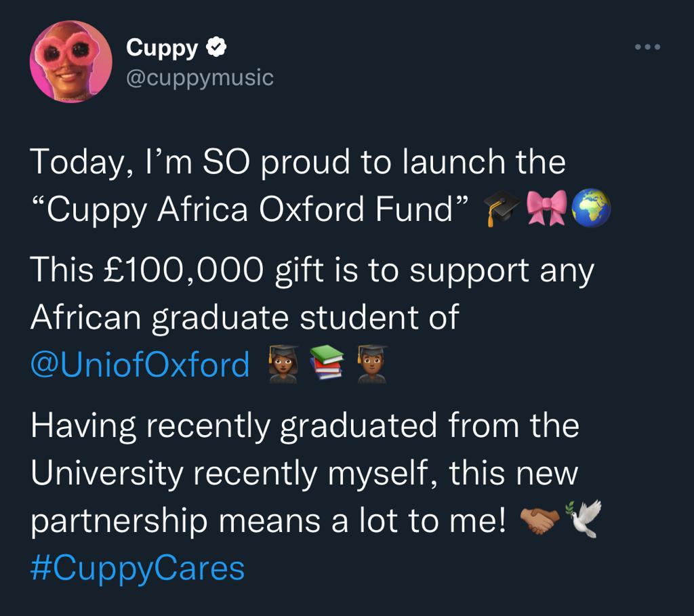Click the dove emoji
The width and height of the screenshot is (694, 616).
[x=583, y=520]
